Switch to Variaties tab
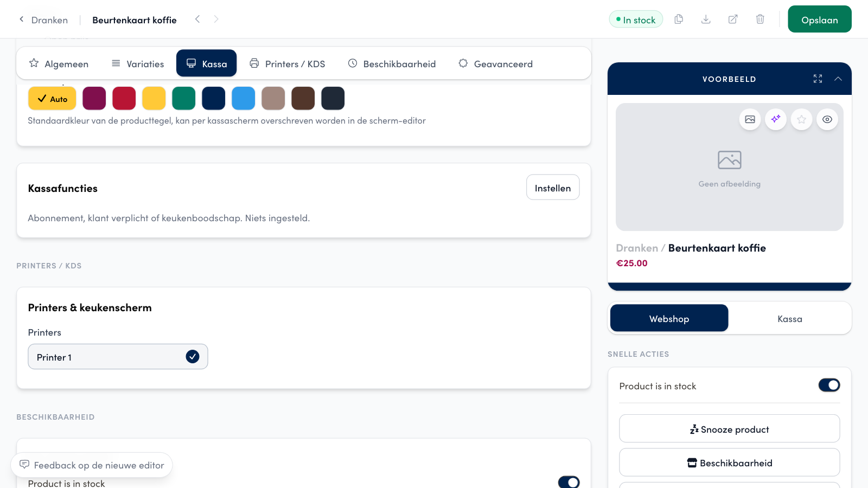This screenshot has height=488, width=868. 137,63
